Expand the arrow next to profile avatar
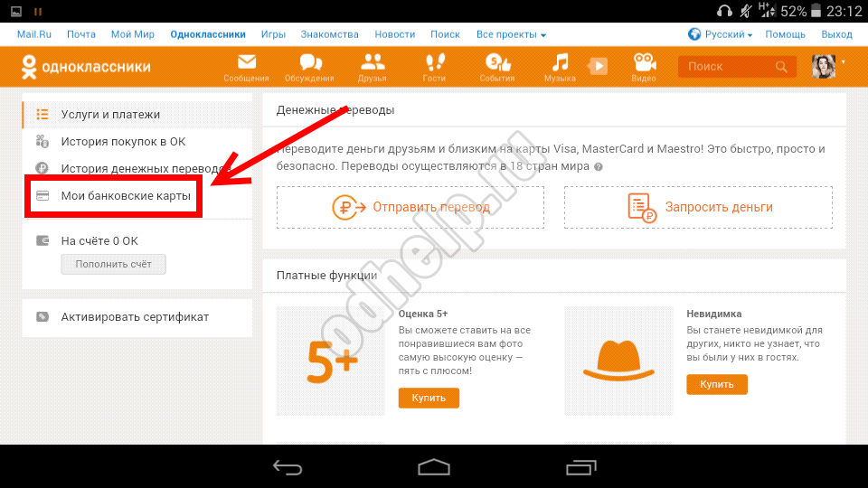The width and height of the screenshot is (868, 488). tap(843, 62)
